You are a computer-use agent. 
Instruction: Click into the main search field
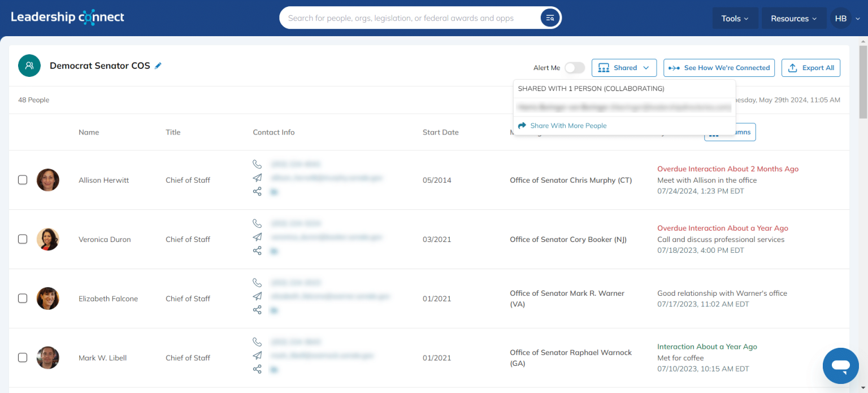[x=410, y=18]
